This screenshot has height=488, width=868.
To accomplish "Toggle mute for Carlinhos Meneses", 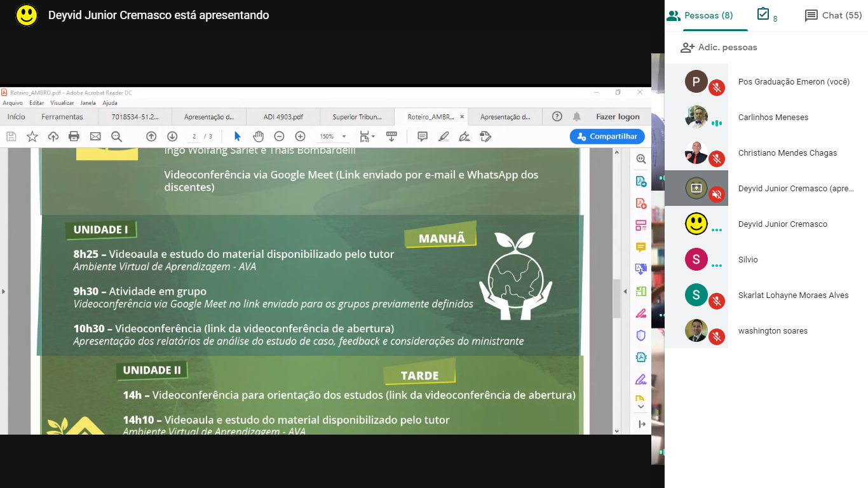I will tap(717, 123).
